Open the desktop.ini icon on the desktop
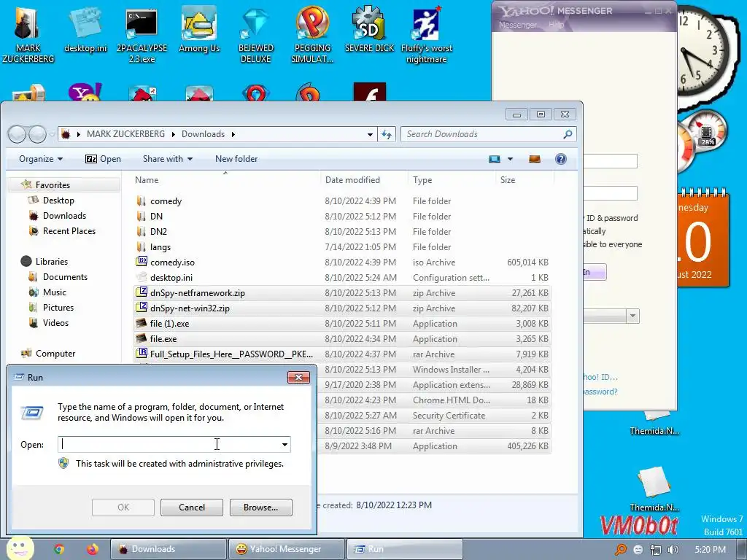This screenshot has width=747, height=560. pyautogui.click(x=86, y=29)
